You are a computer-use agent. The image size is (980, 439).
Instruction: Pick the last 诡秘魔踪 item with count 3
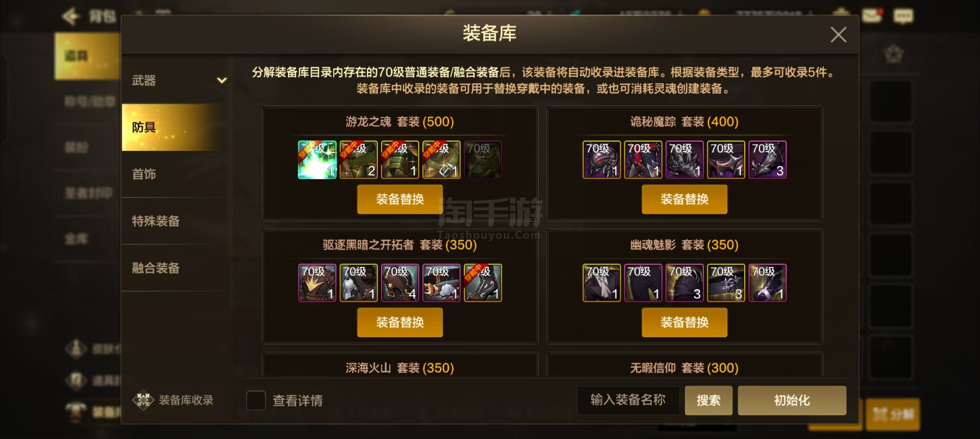pos(767,160)
